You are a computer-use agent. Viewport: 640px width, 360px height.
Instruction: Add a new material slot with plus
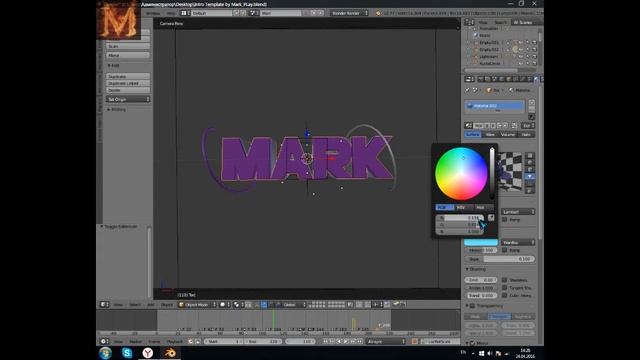coord(531,103)
